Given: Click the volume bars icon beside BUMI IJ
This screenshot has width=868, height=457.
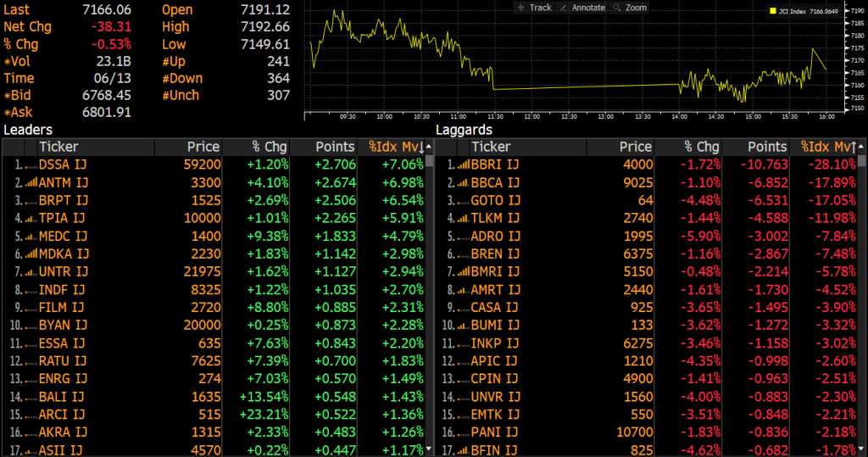Looking at the screenshot, I should [464, 326].
